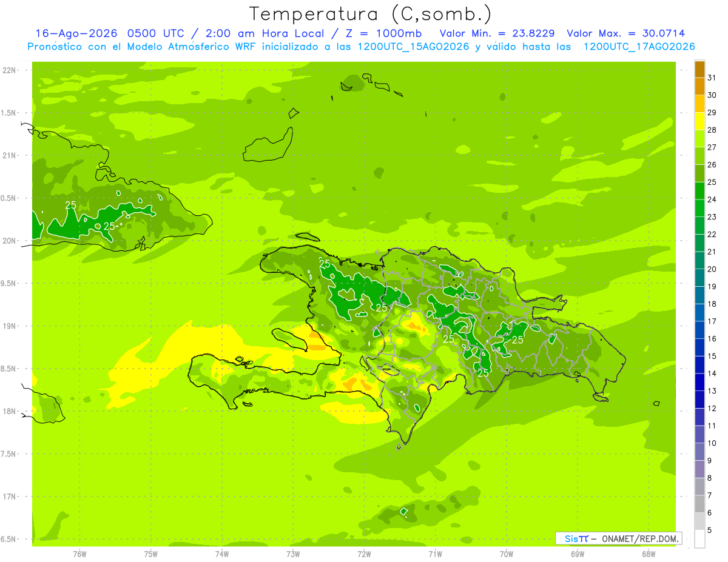Click the legend swatch between 12 and 13
The height and width of the screenshot is (562, 728).
tap(699, 400)
